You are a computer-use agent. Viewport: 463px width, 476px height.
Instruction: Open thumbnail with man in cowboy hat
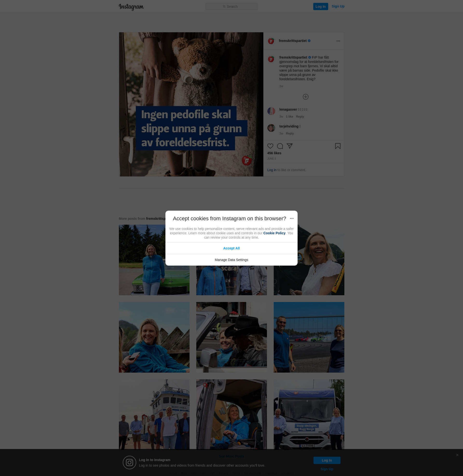(231, 337)
